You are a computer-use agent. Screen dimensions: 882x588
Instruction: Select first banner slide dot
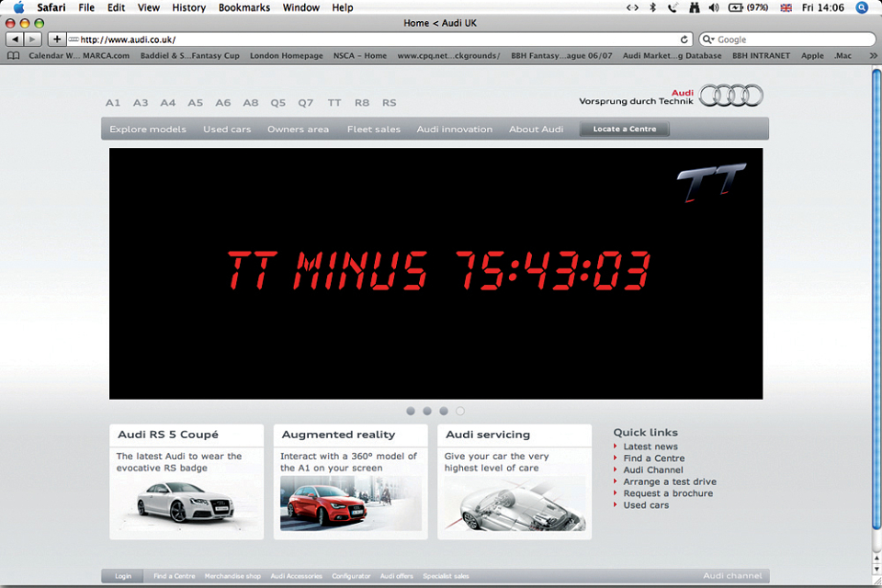[x=411, y=412]
